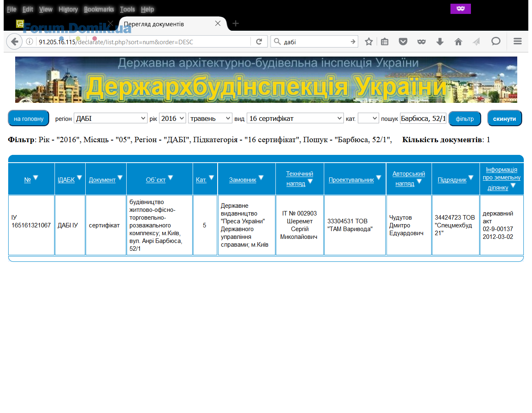532x413 pixels.
Task: Select cell ІУ 165161321067
Action: point(31,225)
